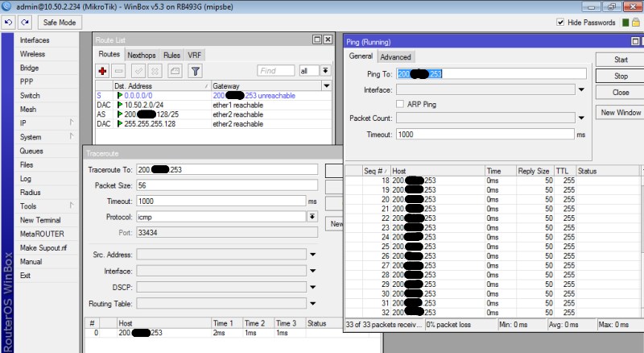Click the Gateway column header
Image resolution: width=644 pixels, height=353 pixels.
[267, 86]
